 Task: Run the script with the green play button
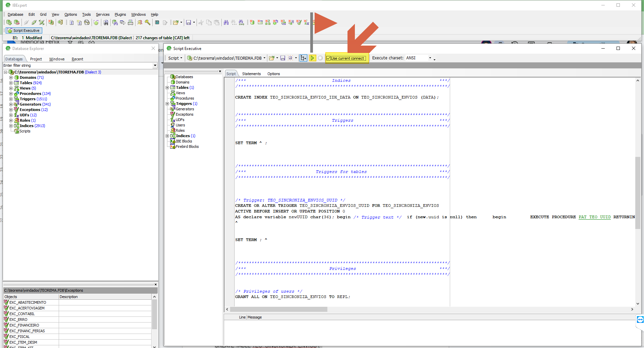pos(312,58)
